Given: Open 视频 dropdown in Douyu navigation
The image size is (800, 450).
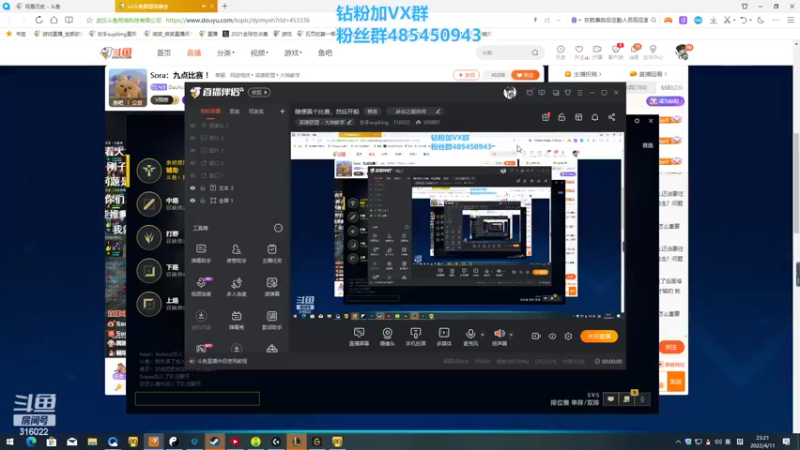Looking at the screenshot, I should click(259, 53).
